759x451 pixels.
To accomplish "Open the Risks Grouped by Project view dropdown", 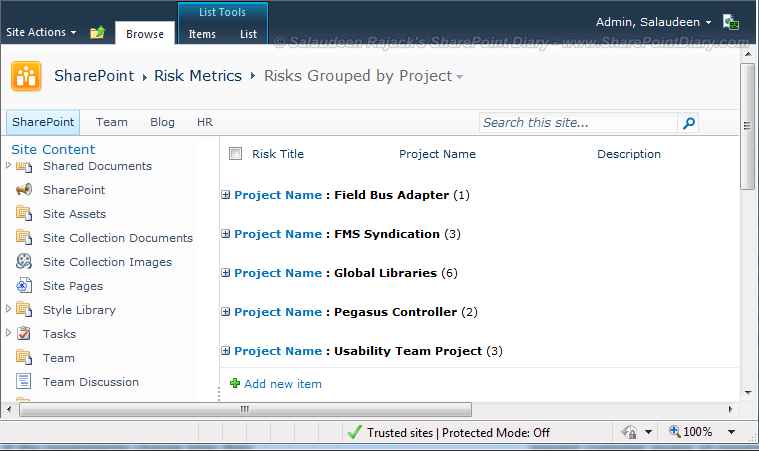I will pyautogui.click(x=459, y=77).
